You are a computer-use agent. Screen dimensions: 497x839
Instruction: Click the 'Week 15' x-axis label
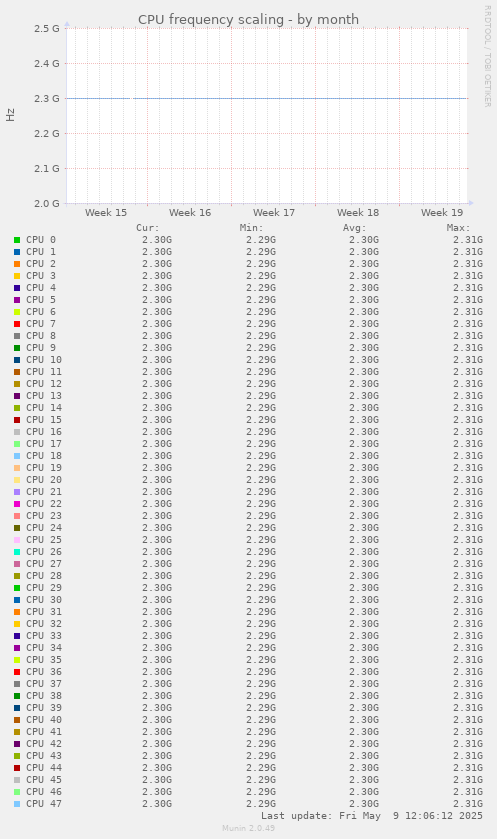106,212
